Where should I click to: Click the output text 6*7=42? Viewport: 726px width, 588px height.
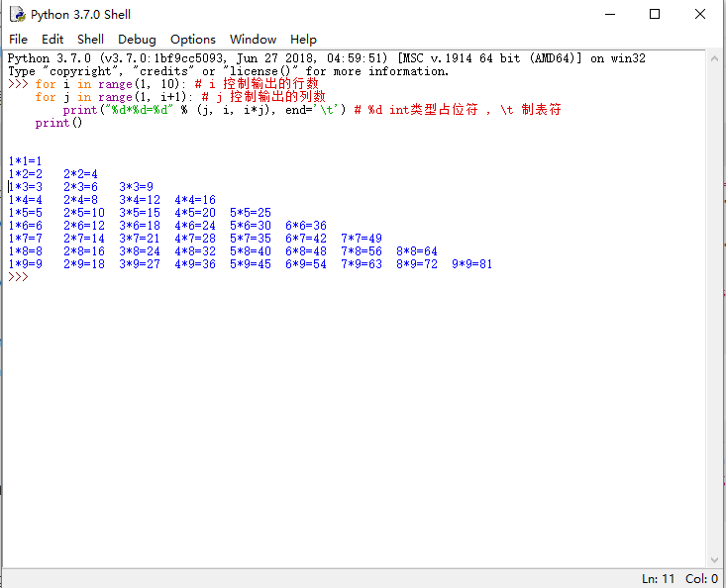[x=306, y=239]
